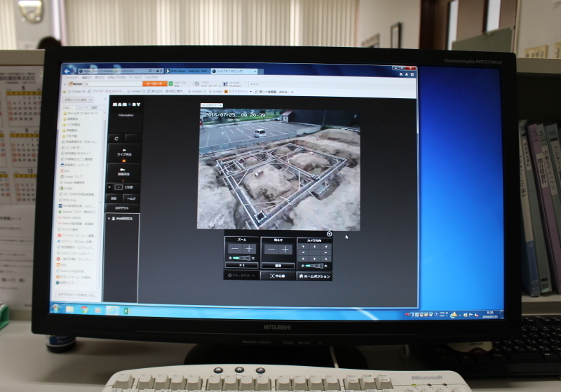The height and width of the screenshot is (392, 561).
Task: Pan camera up with the up arrow
Action: (314, 246)
